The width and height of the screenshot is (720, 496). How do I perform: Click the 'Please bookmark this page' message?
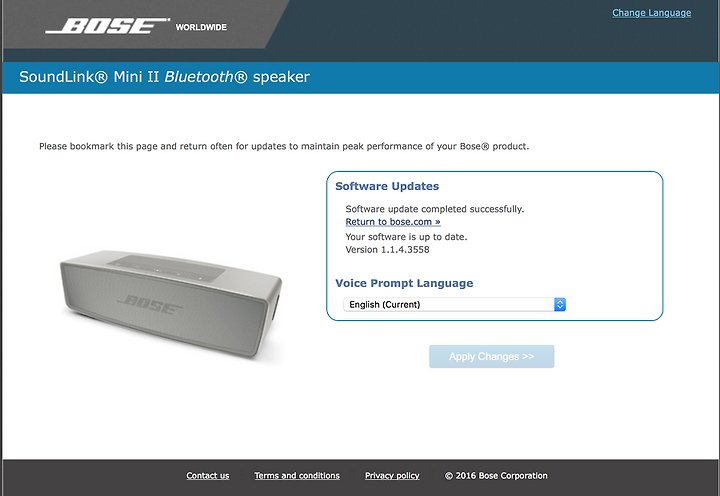tap(284, 147)
